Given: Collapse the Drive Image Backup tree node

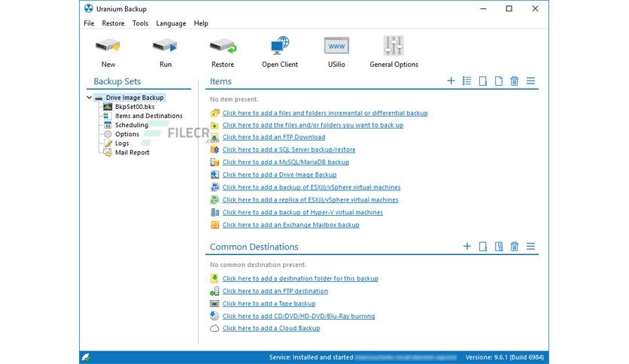Looking at the screenshot, I should (89, 98).
